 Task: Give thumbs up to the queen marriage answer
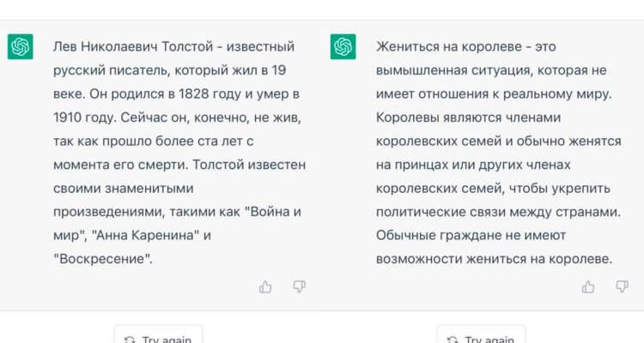[x=588, y=287]
